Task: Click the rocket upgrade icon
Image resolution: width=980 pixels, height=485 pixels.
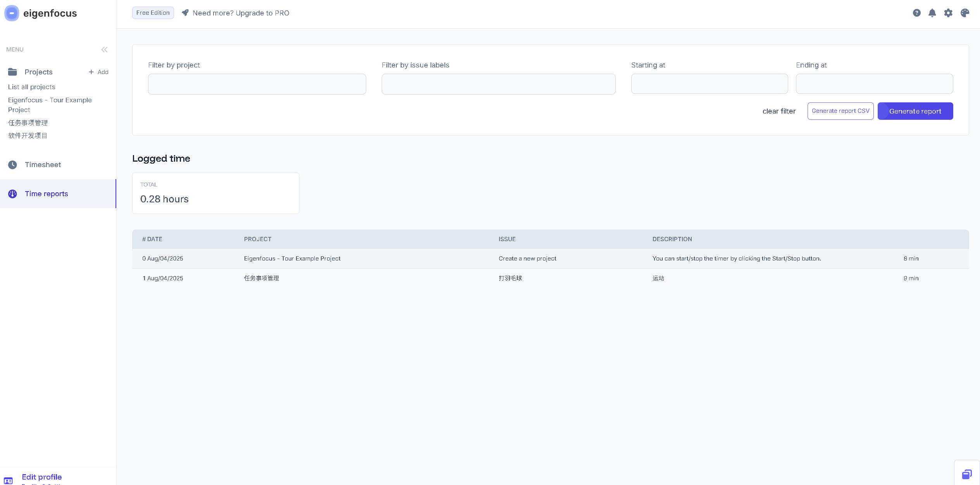Action: point(185,13)
